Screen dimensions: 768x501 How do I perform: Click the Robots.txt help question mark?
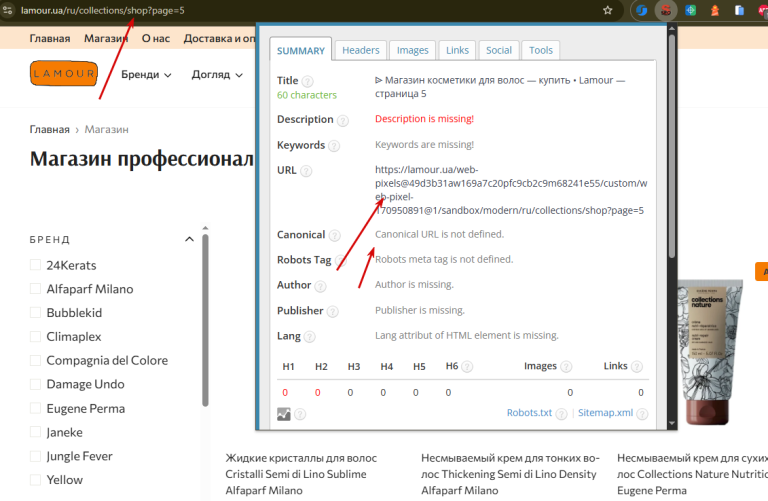[561, 414]
